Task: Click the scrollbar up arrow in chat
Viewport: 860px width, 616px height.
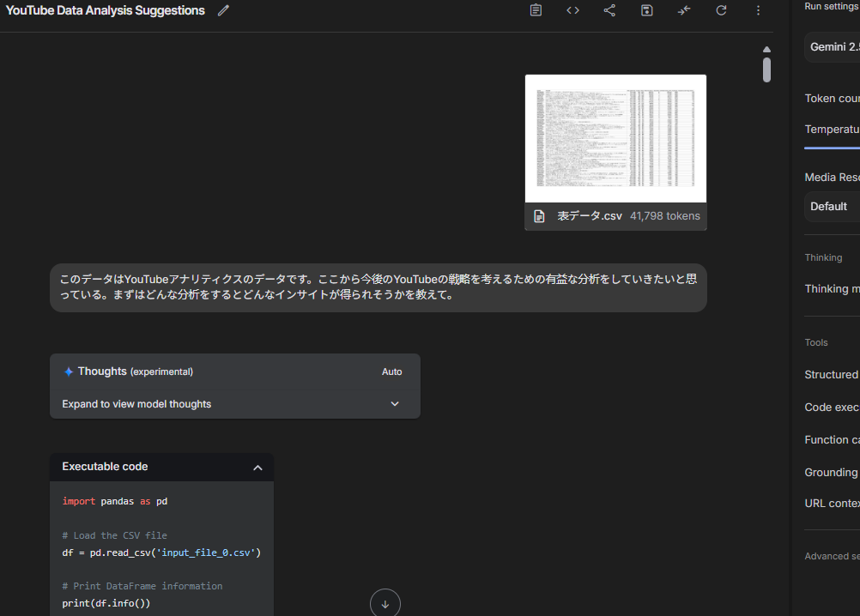Action: (x=766, y=49)
